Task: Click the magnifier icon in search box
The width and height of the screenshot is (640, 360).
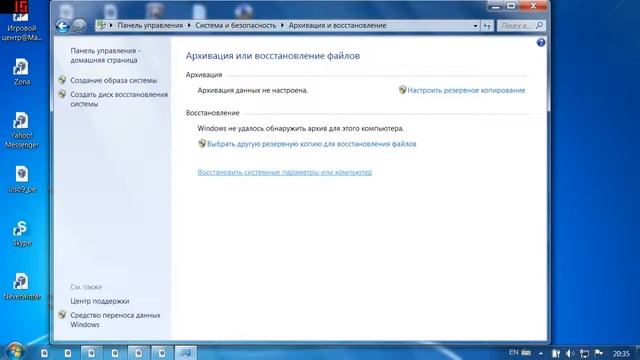Action: (539, 25)
